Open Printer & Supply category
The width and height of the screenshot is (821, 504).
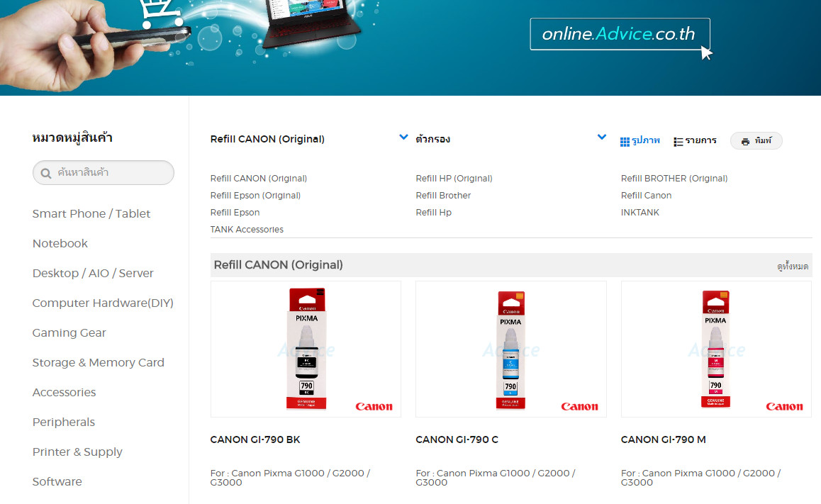[x=77, y=452]
